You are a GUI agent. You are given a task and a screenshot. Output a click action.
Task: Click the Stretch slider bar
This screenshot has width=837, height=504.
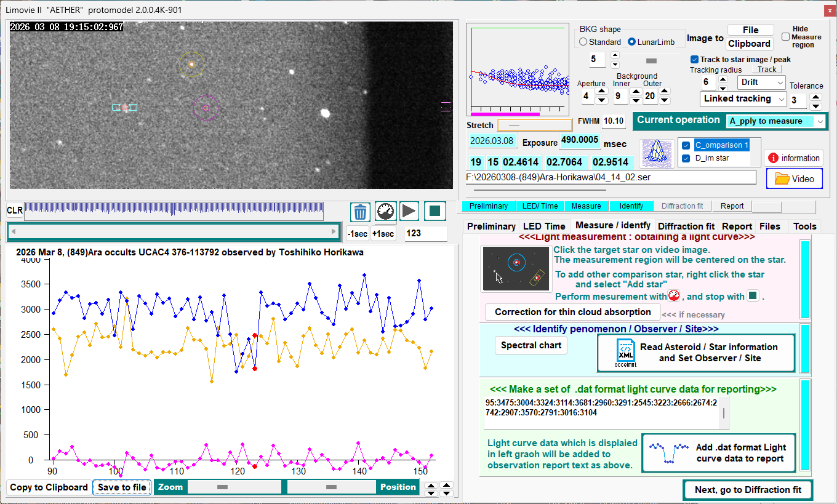click(534, 126)
